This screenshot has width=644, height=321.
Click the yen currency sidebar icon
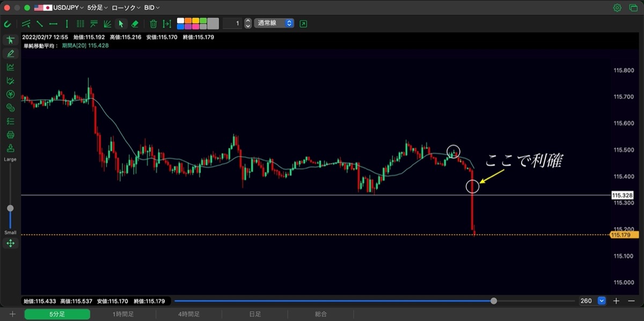pyautogui.click(x=10, y=94)
